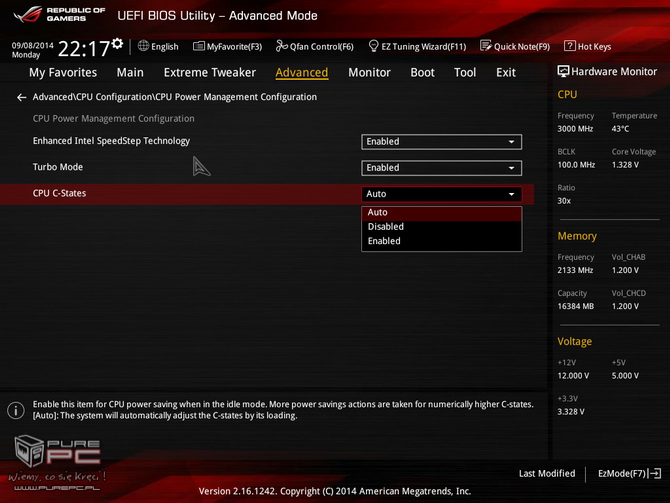Viewport: 670px width, 503px height.
Task: Click the back arrow beside the breadcrumb path
Action: pos(21,97)
